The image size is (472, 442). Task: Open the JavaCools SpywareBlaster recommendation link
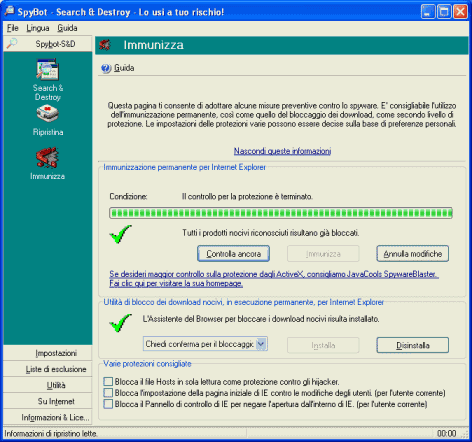274,279
